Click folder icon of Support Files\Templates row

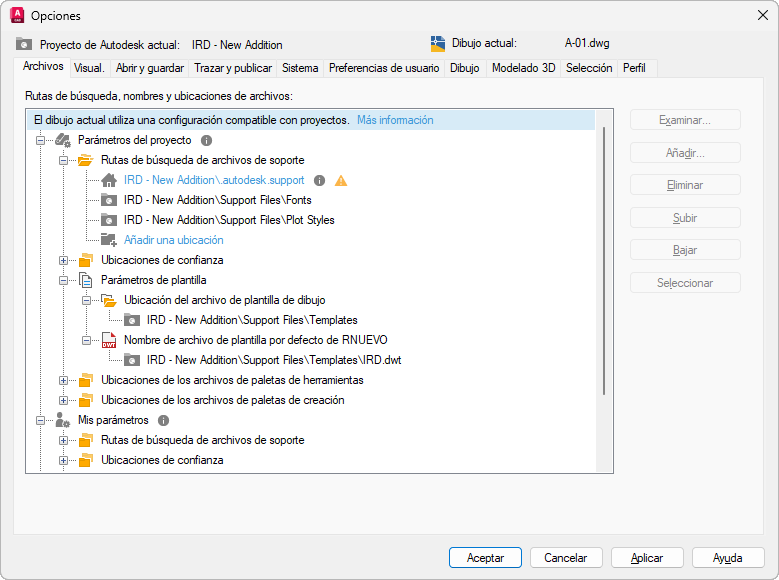pos(132,320)
